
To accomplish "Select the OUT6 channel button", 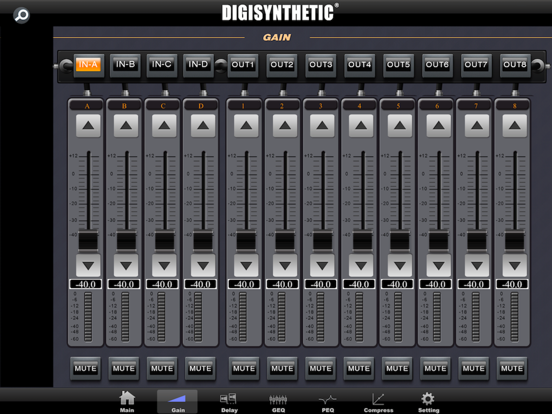I will click(x=437, y=65).
